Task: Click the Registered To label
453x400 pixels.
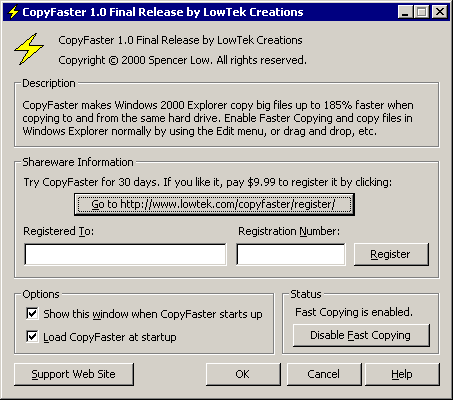Action: click(59, 231)
